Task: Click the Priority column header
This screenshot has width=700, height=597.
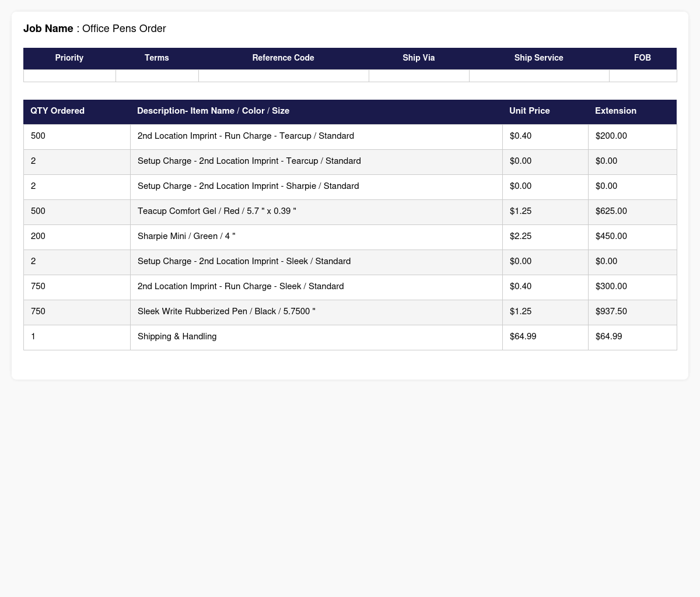Action: pyautogui.click(x=69, y=58)
